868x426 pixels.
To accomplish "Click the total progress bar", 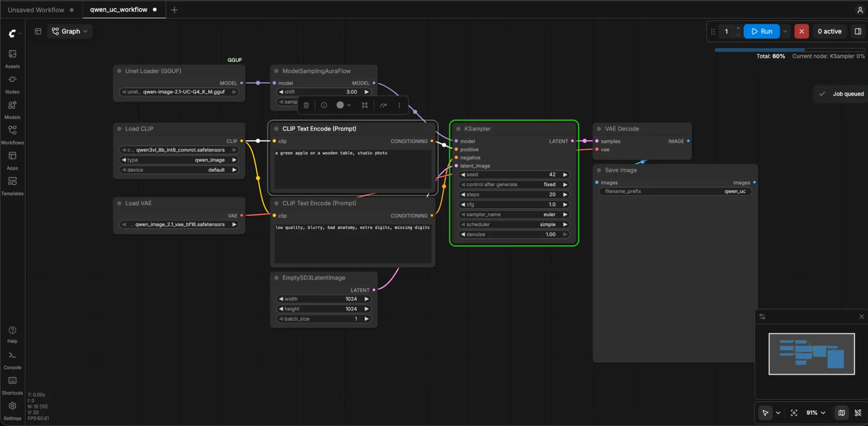I will [x=789, y=50].
